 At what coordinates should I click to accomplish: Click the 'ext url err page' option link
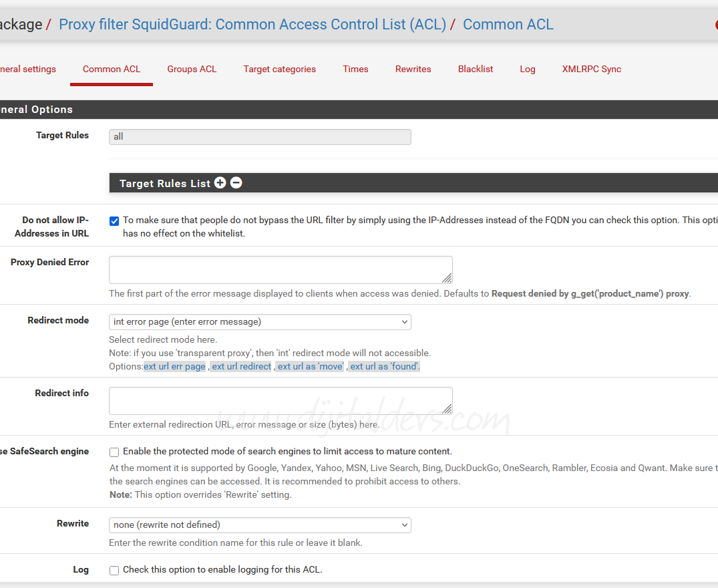coord(174,366)
